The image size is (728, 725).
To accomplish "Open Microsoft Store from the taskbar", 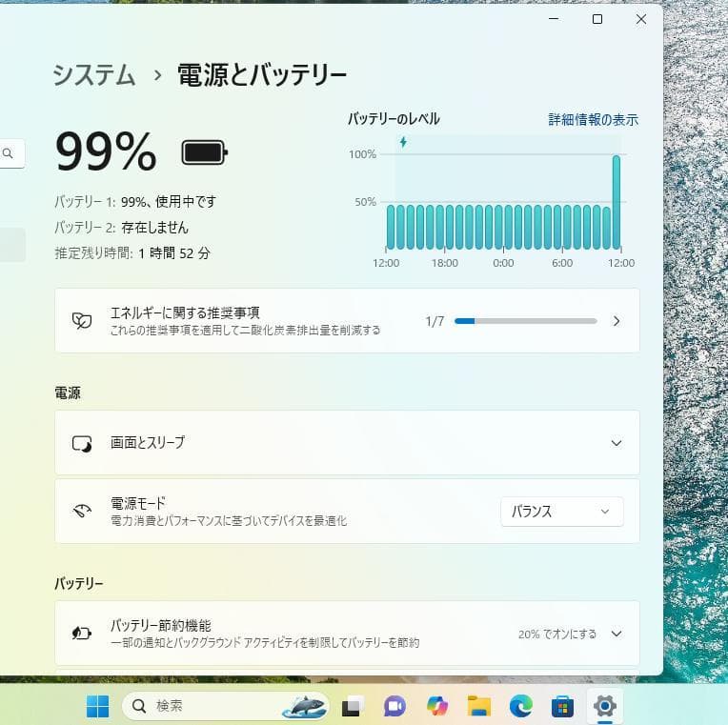I will 563,707.
